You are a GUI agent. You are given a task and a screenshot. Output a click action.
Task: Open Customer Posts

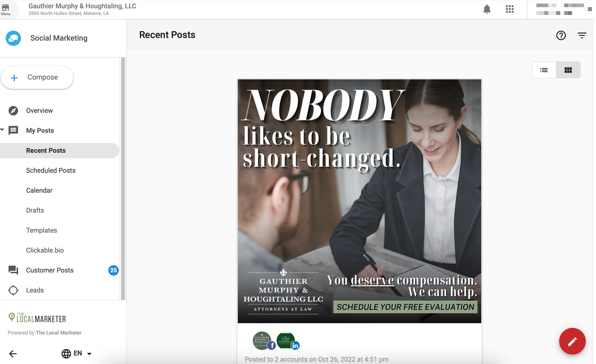coord(50,271)
